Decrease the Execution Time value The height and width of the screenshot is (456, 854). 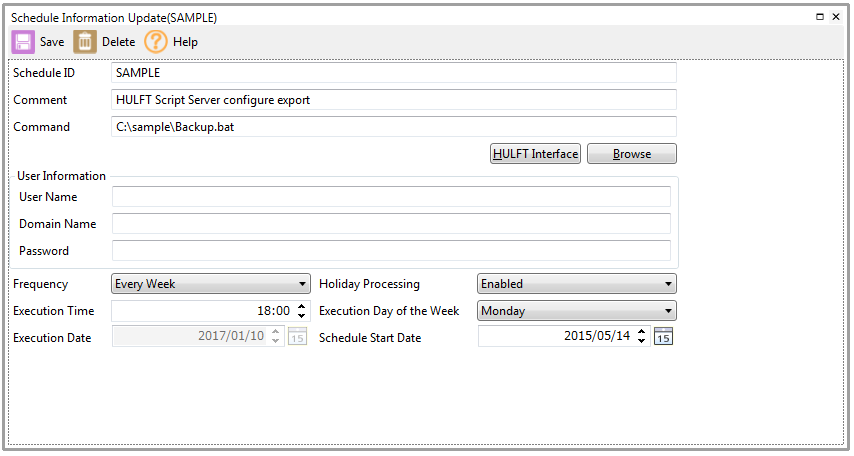pyautogui.click(x=302, y=316)
